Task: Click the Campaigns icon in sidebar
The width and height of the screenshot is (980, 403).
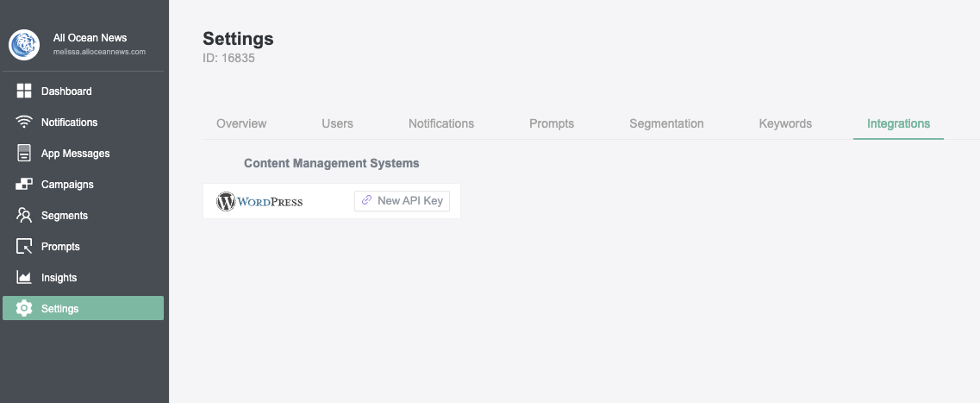Action: pos(24,185)
